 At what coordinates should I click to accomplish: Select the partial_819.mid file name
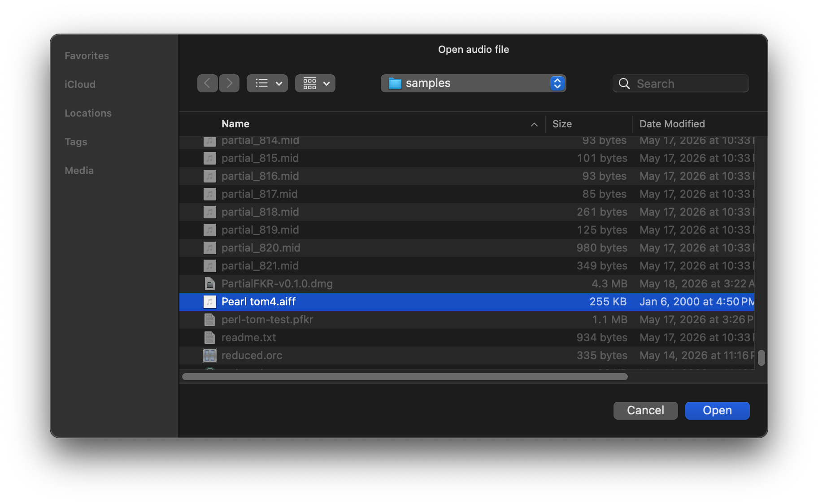[x=260, y=230]
